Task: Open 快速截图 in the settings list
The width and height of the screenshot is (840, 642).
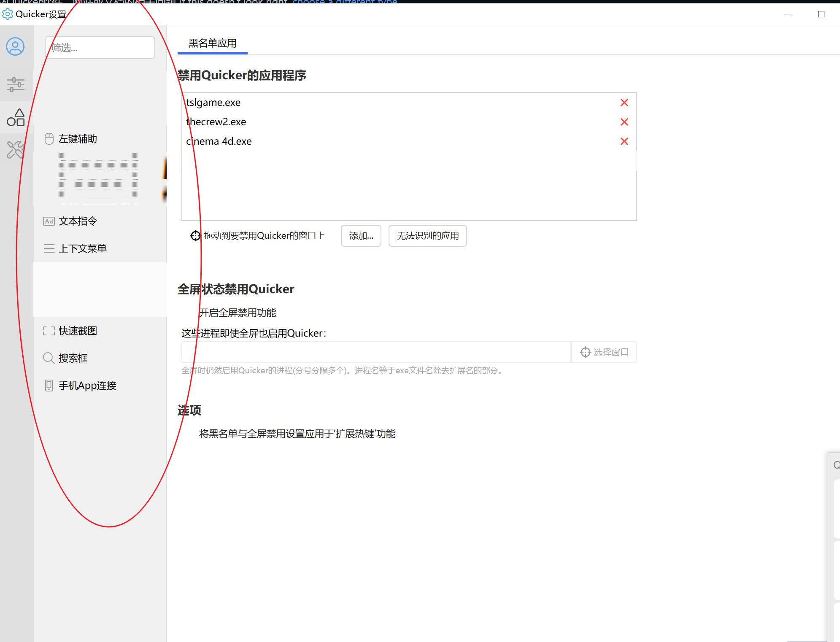Action: (x=100, y=331)
